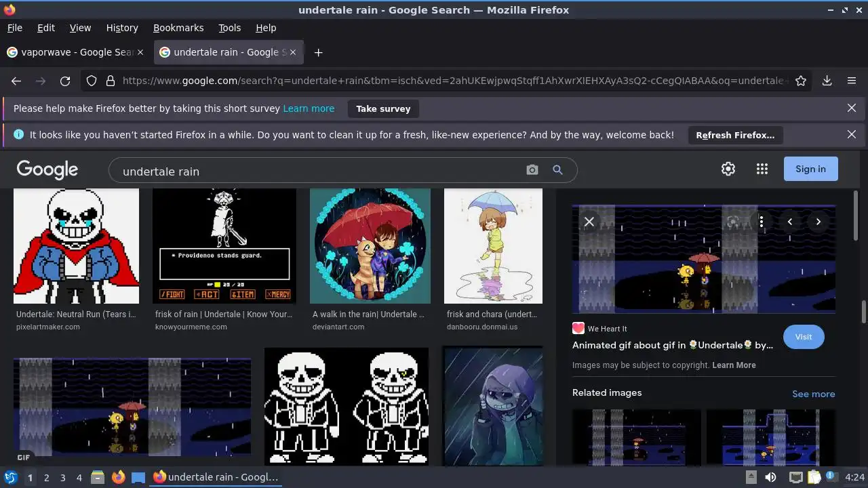This screenshot has height=488, width=868.
Task: Switch to virtual desktop 4
Action: pos(79,477)
